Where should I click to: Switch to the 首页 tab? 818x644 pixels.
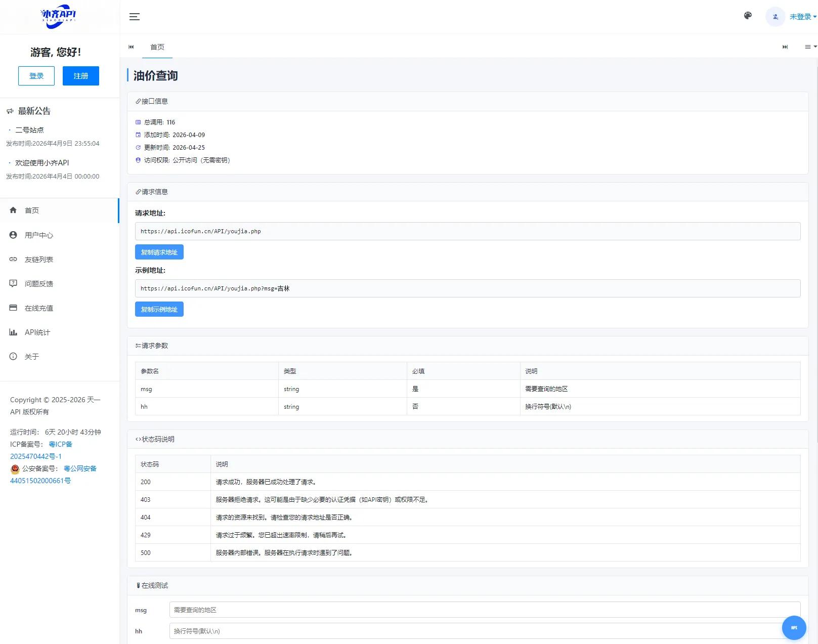pyautogui.click(x=157, y=47)
